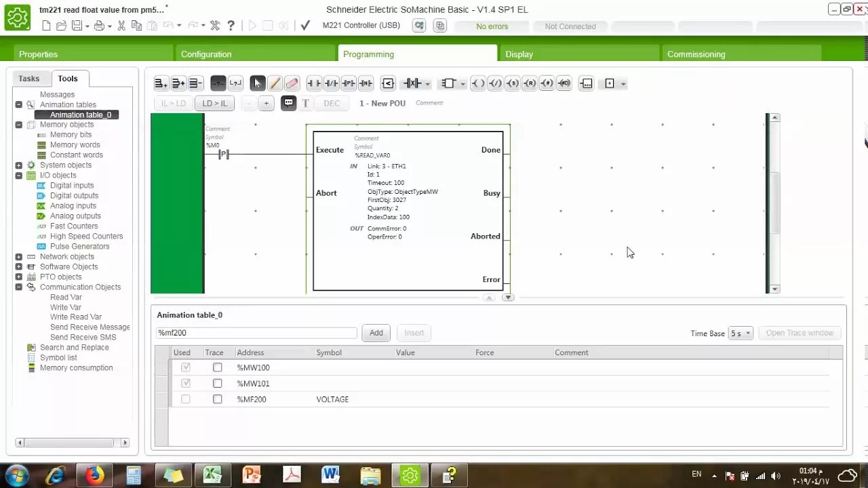Open the function block dropdown arrow

463,84
